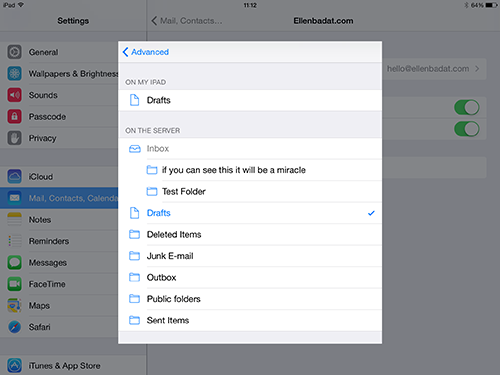500x375 pixels.
Task: Open iCloud cloud icon
Action: pos(14,176)
